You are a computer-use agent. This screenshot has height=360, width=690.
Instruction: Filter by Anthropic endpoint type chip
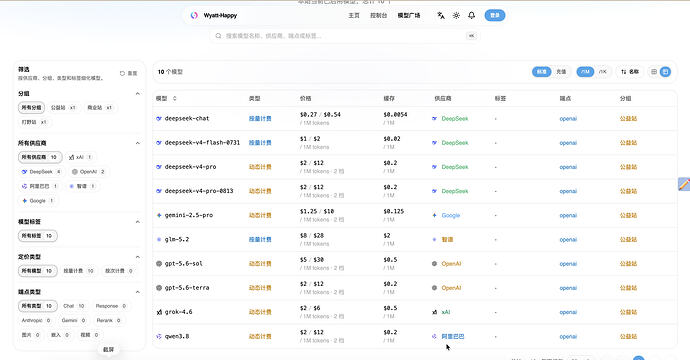point(36,320)
